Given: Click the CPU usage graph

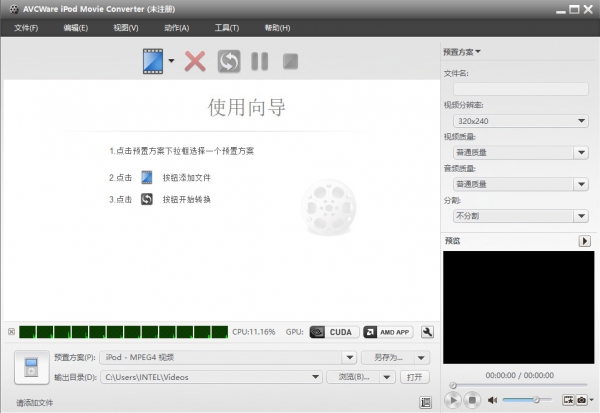Looking at the screenshot, I should tap(123, 332).
